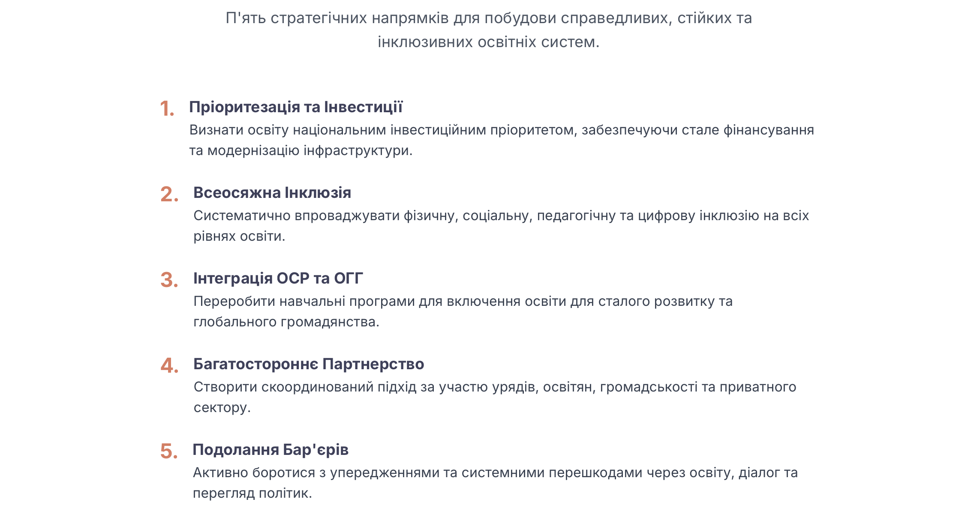The image size is (980, 532).
Task: Click the line та модернізацію інфраструктури
Action: point(301,151)
